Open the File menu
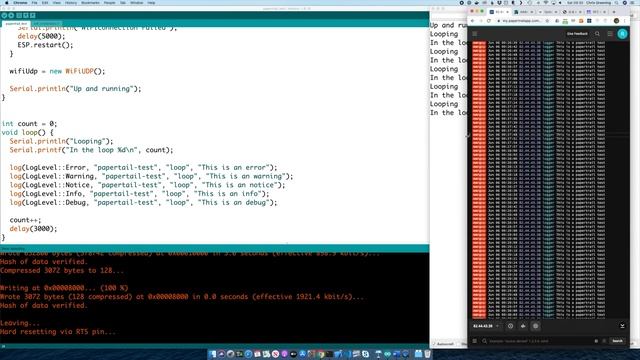This screenshot has width=640, height=360. [34, 2]
